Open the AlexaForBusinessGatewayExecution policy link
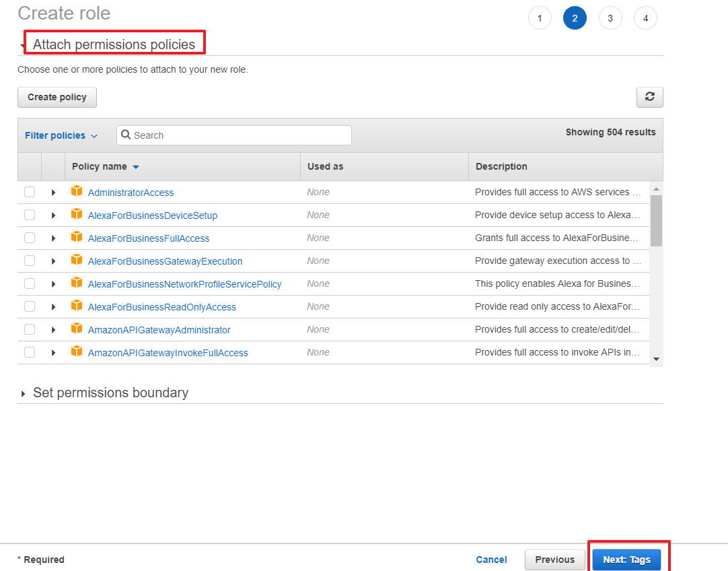 (165, 261)
